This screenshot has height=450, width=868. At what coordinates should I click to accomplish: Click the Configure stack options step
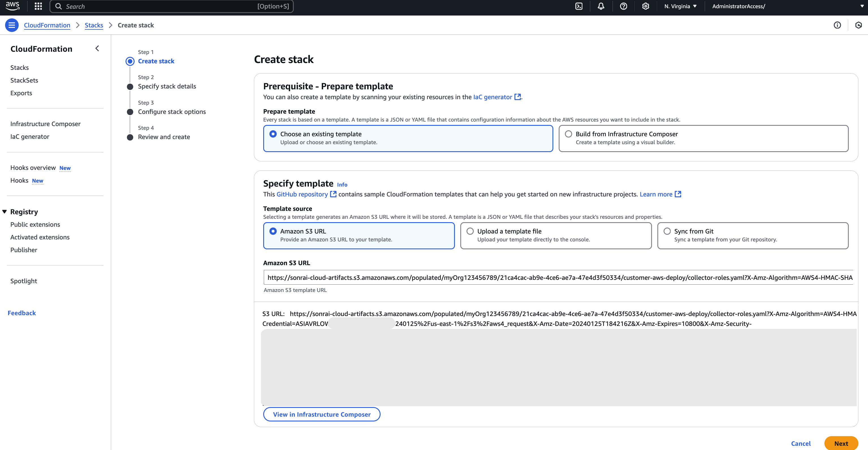(x=172, y=112)
